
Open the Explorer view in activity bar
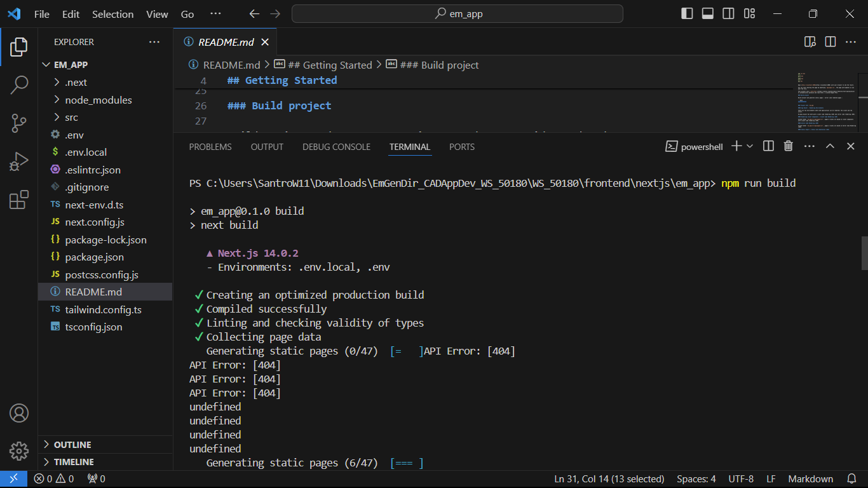[x=19, y=46]
